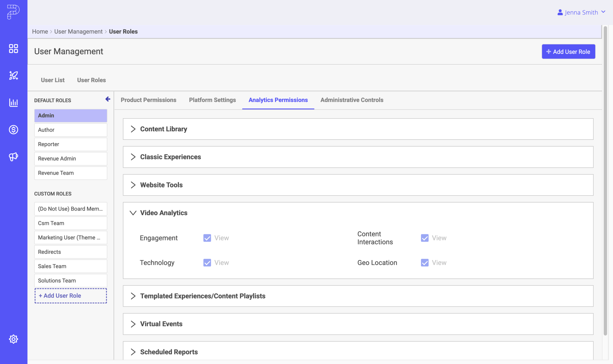Open the megaphone campaigns sidebar icon
This screenshot has width=613, height=364.
(x=13, y=157)
